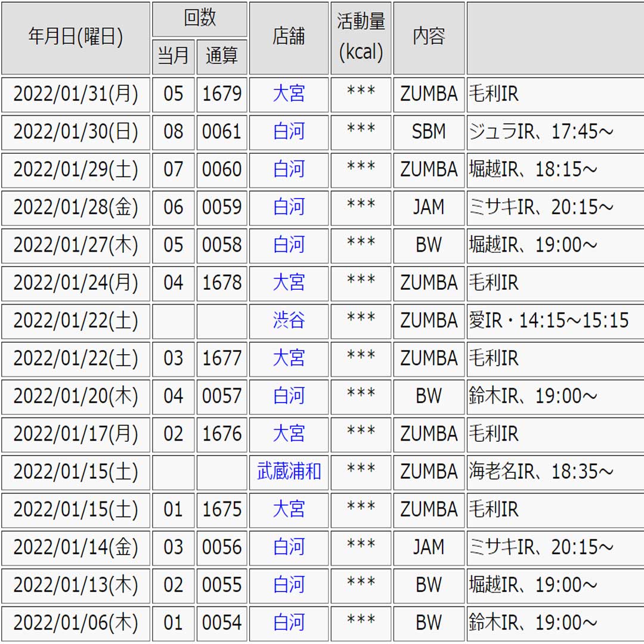Select the date cell 2022/01/27(木)
Viewport: 644px width, 644px height.
pyautogui.click(x=76, y=246)
